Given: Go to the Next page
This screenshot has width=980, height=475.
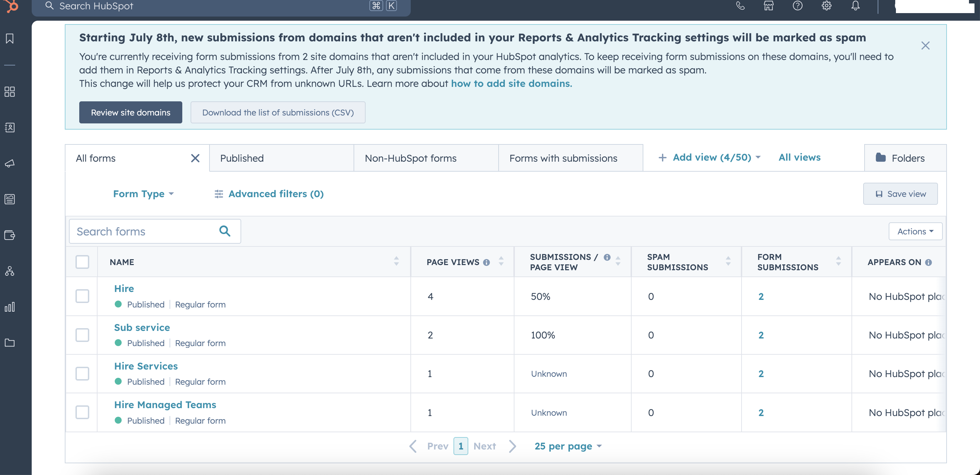Looking at the screenshot, I should tap(494, 446).
